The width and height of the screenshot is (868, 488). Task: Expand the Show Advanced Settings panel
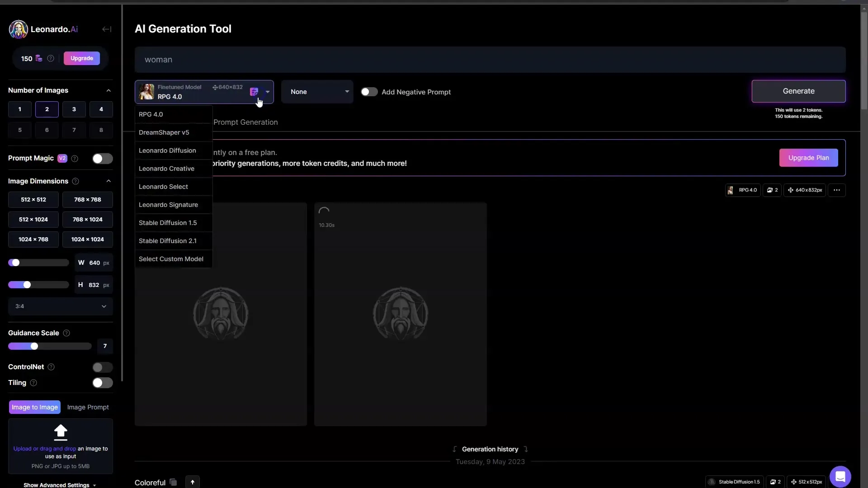point(58,484)
